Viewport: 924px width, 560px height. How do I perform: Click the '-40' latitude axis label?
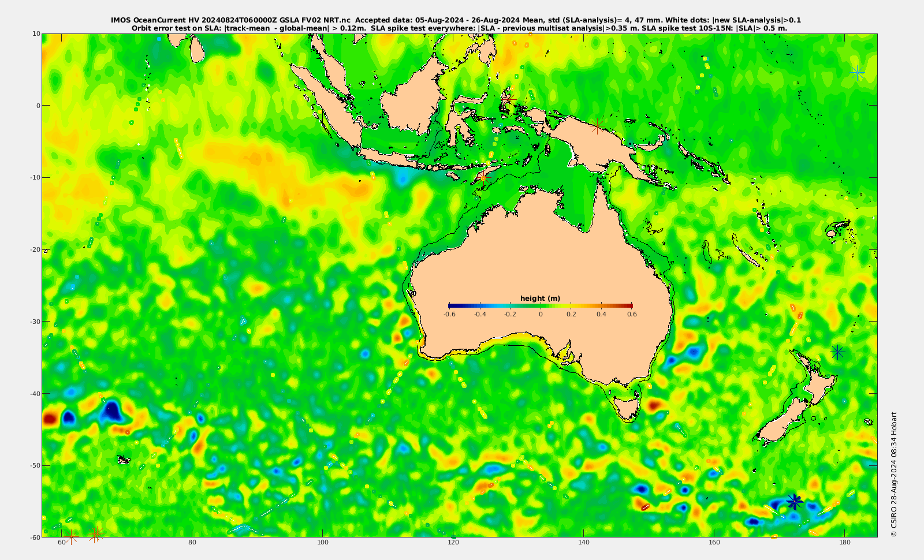[35, 394]
